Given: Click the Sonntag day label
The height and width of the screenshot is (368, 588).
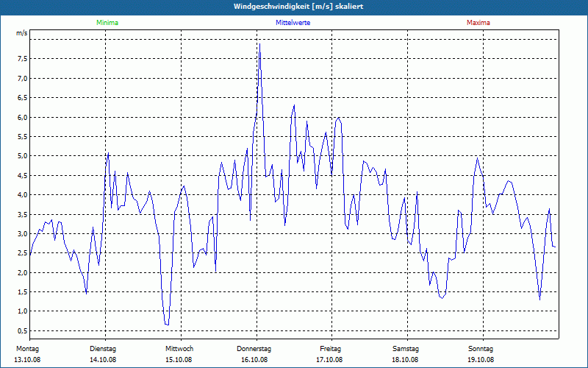Looking at the screenshot, I should click(481, 349).
